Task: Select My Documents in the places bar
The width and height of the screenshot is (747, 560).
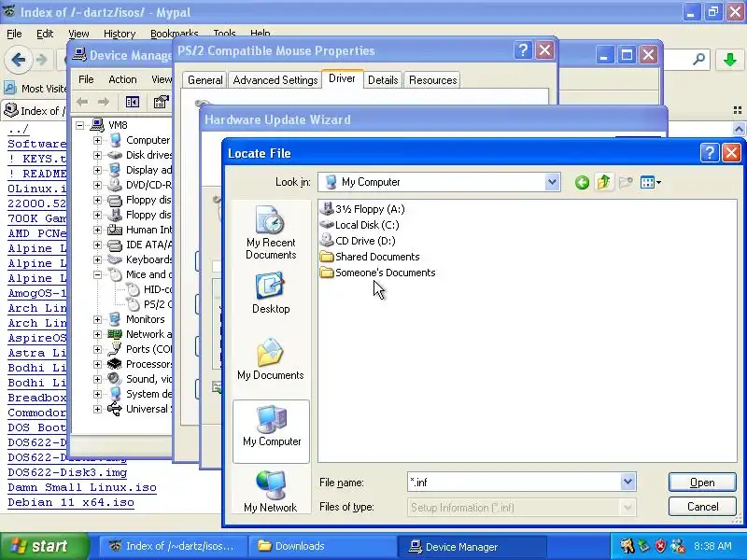Action: point(270,359)
